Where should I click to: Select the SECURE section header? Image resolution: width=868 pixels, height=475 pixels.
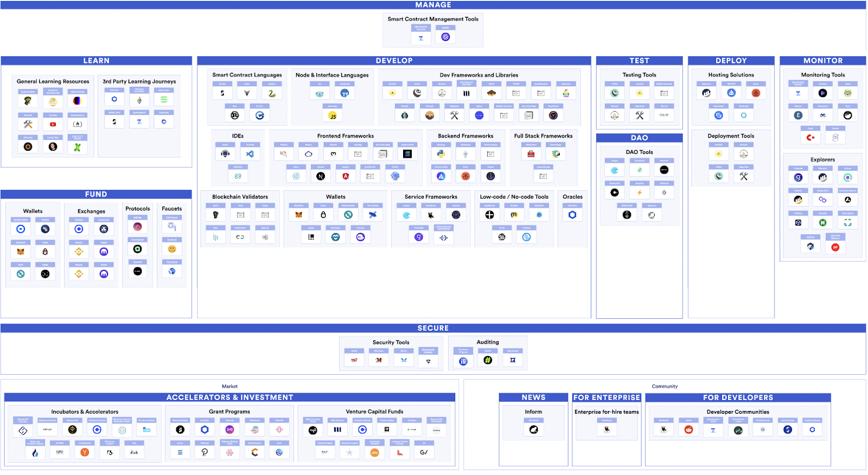pos(433,328)
